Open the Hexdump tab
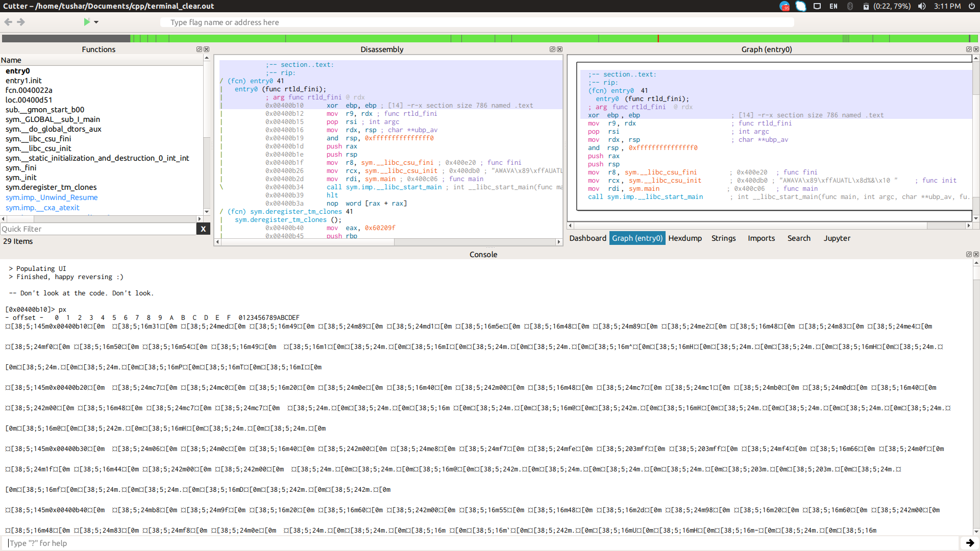This screenshot has height=551, width=980. click(x=685, y=238)
